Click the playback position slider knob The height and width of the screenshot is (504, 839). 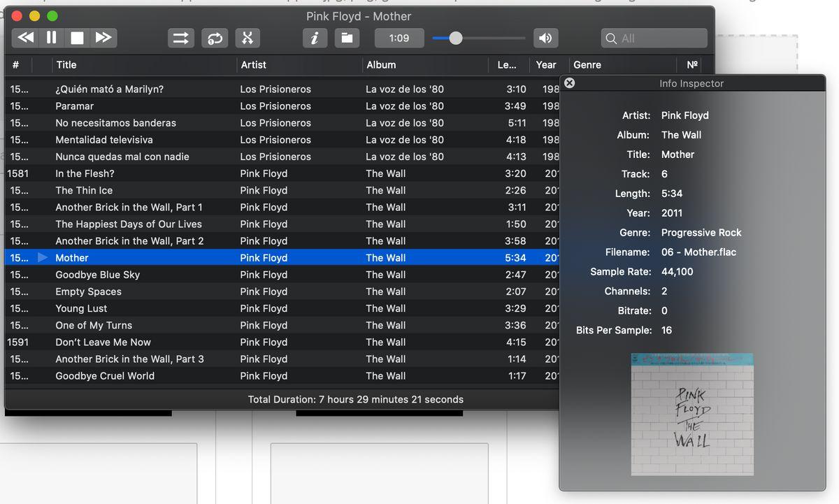[x=456, y=38]
